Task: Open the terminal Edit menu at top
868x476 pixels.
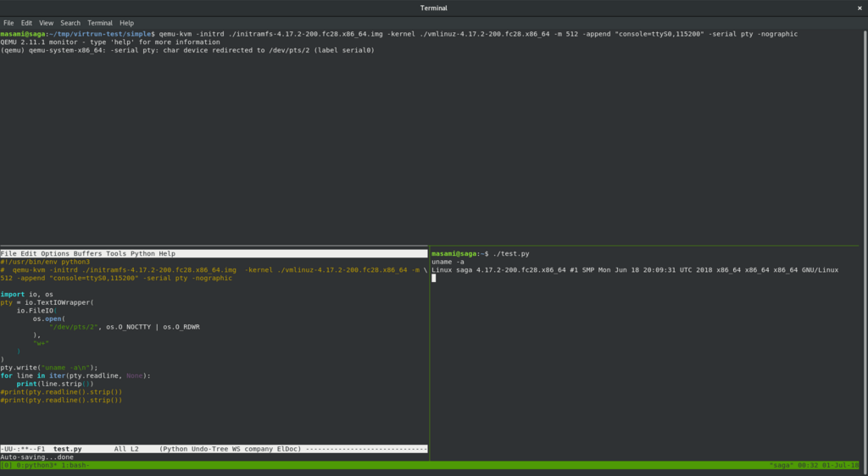Action: pos(27,23)
